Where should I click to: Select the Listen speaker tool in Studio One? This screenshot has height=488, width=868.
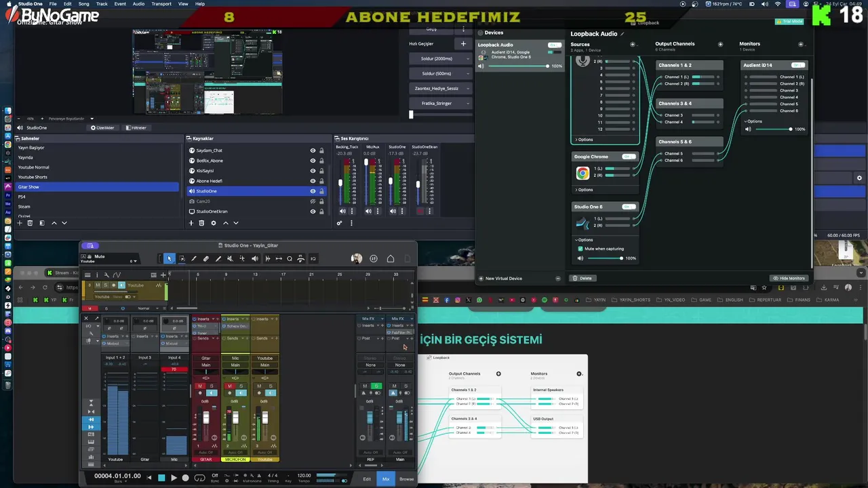point(255,259)
